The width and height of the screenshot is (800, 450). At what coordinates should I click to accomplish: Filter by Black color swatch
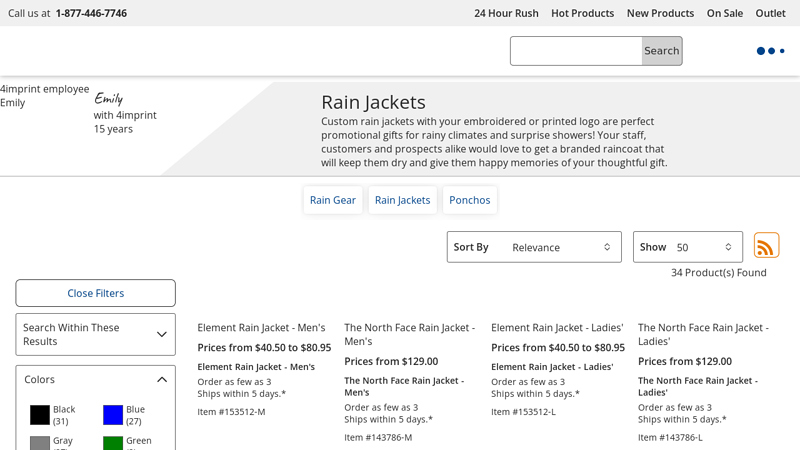point(40,415)
